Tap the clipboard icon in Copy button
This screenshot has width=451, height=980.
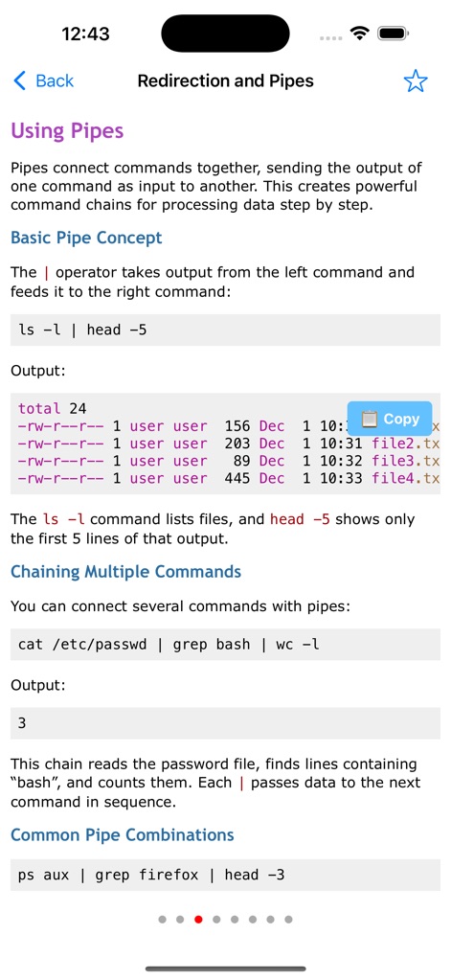pyautogui.click(x=370, y=419)
